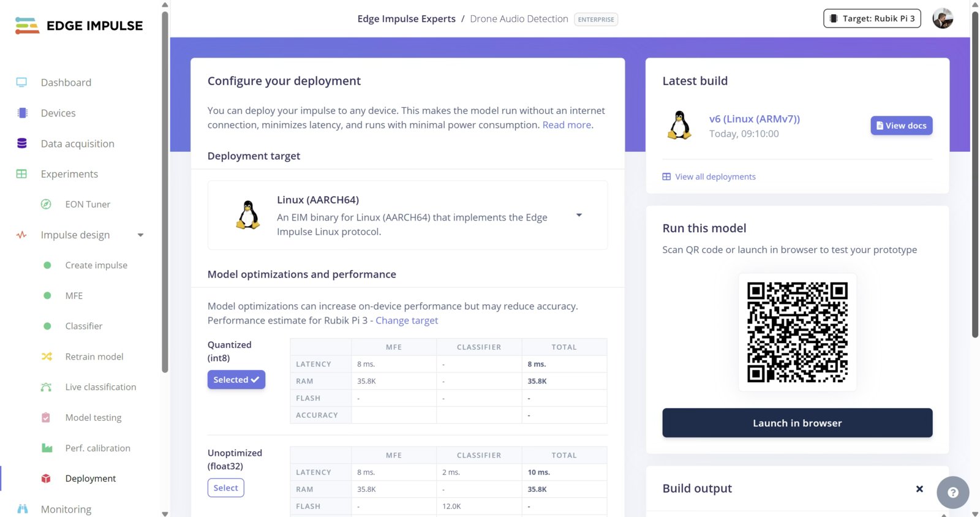Click the ENTERPRISE badge

click(x=596, y=20)
